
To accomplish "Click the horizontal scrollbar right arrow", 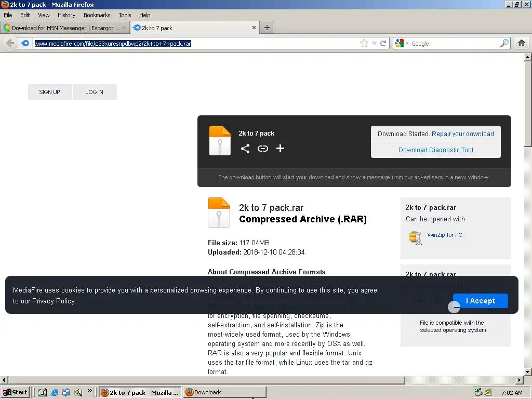I will pyautogui.click(x=520, y=380).
